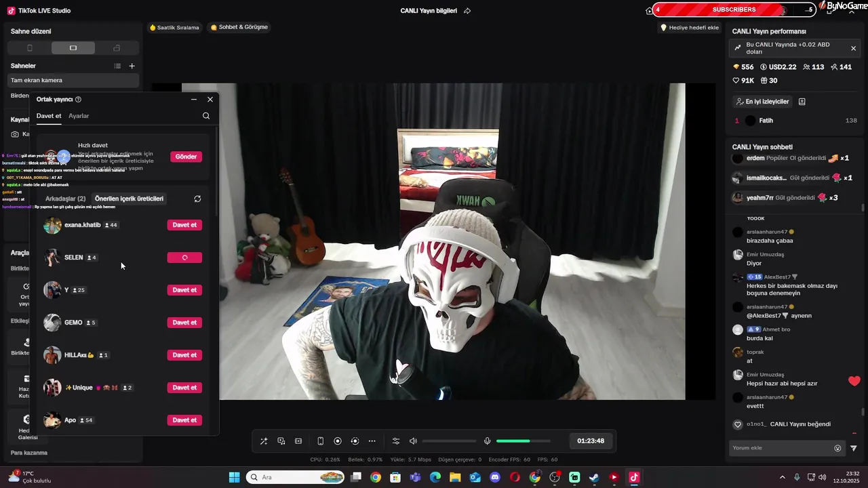Image resolution: width=868 pixels, height=488 pixels.
Task: Adjust the speaker volume slider
Action: tap(449, 441)
